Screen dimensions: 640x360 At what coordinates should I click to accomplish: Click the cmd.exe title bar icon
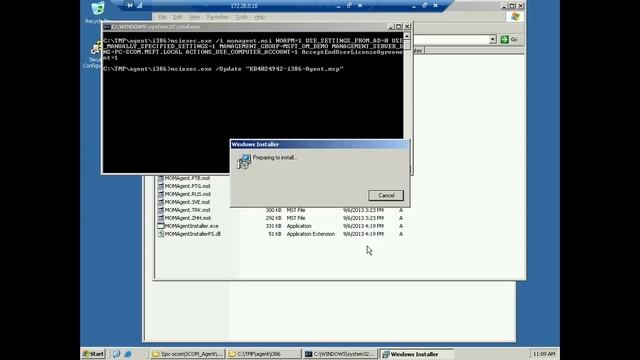pos(107,27)
